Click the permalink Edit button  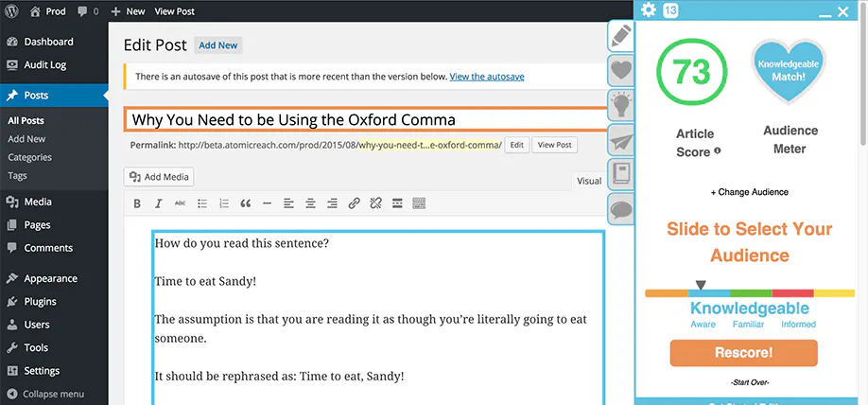[x=516, y=145]
